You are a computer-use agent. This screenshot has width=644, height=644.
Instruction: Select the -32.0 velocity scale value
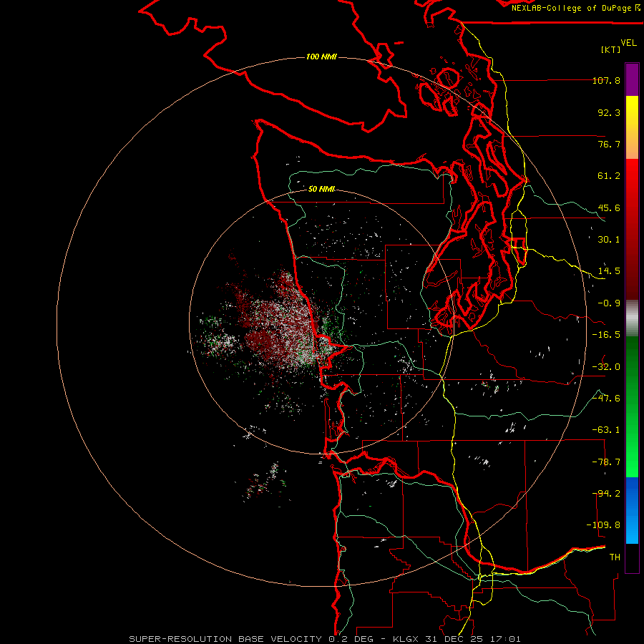tap(606, 367)
